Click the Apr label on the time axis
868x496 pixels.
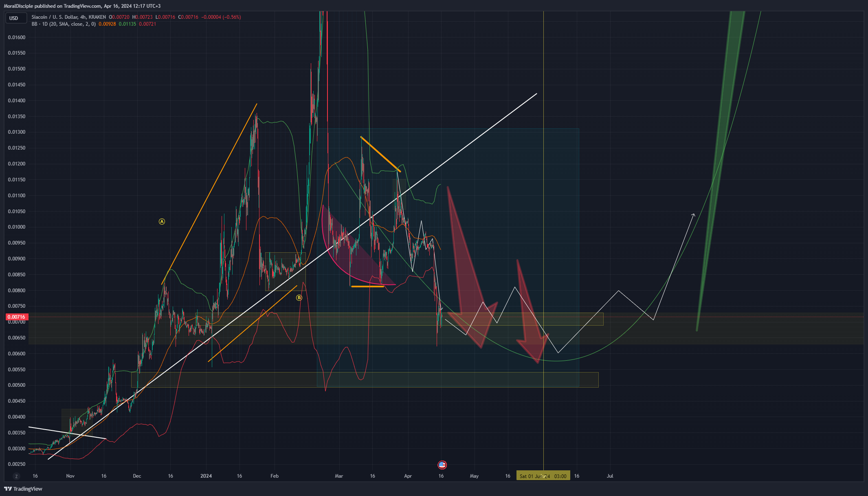point(408,476)
